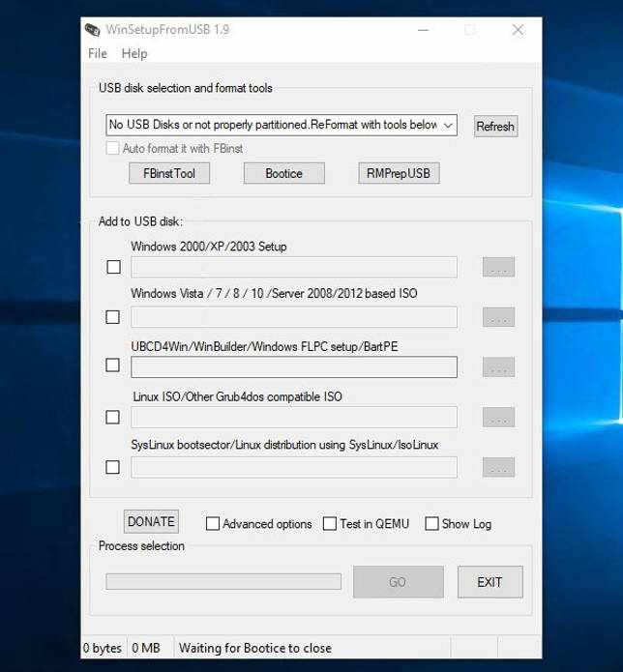Browse for SysLinux bootsector source

tap(498, 467)
